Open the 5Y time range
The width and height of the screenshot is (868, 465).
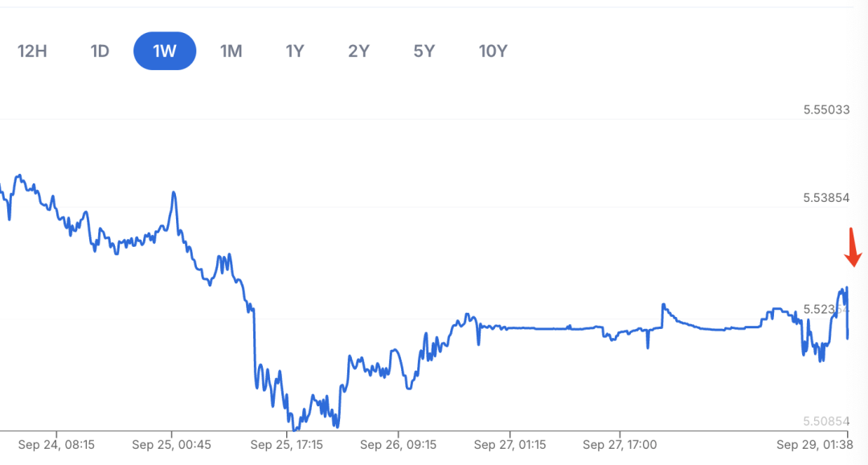[x=424, y=51]
